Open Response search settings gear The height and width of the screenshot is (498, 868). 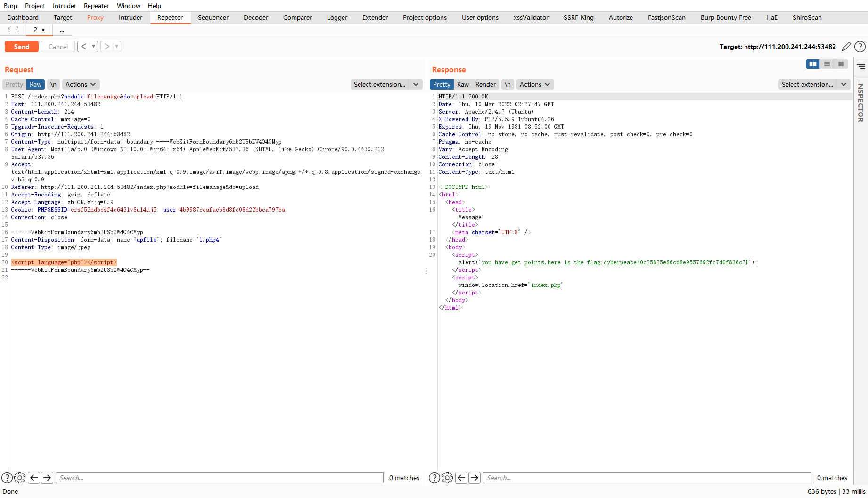pos(447,478)
